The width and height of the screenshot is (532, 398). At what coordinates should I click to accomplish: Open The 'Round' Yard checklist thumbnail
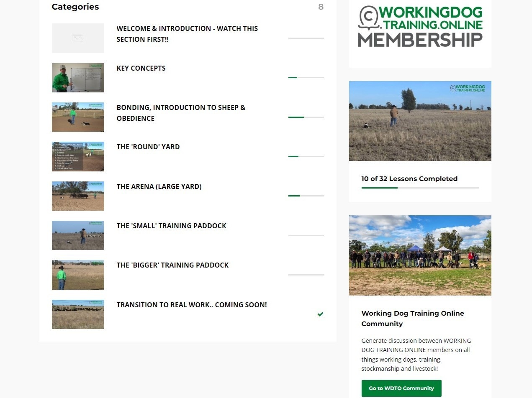click(78, 156)
